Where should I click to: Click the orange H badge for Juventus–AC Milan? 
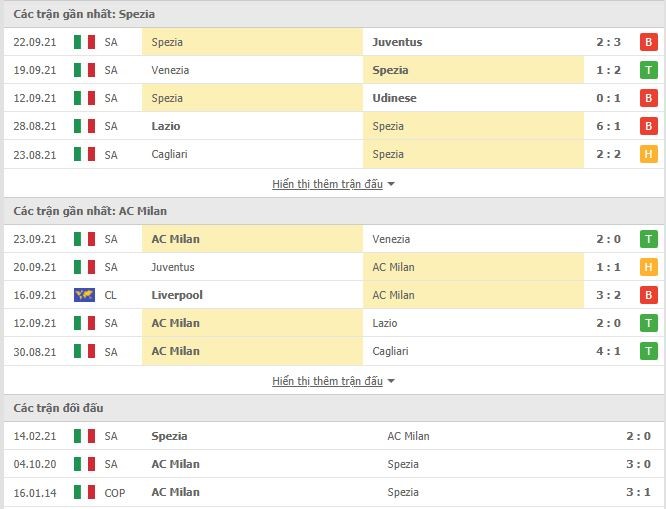coord(648,267)
